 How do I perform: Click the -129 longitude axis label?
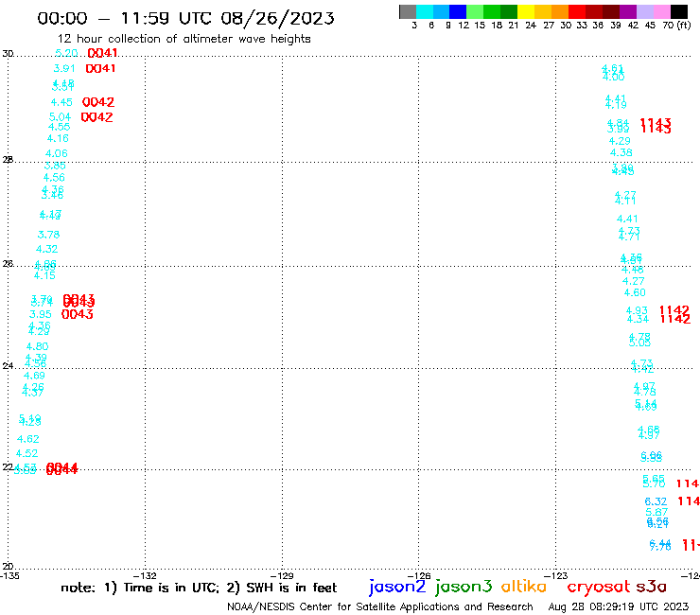click(282, 576)
